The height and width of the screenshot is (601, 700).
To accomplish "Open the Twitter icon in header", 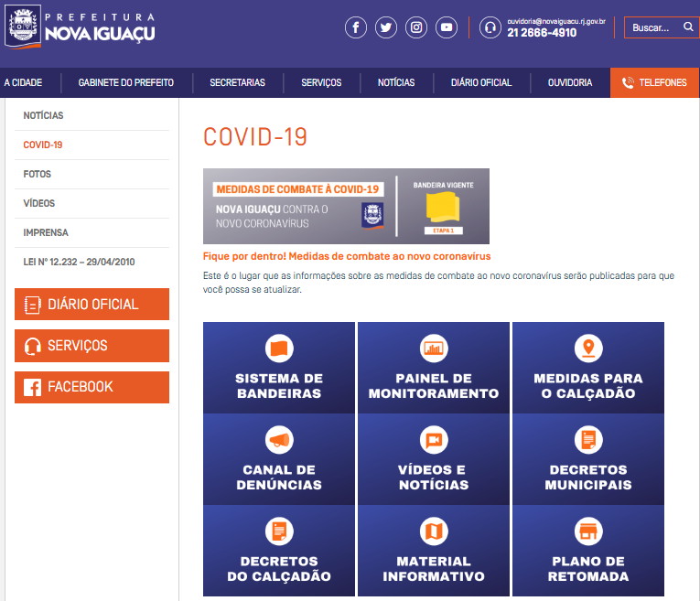I will point(386,27).
